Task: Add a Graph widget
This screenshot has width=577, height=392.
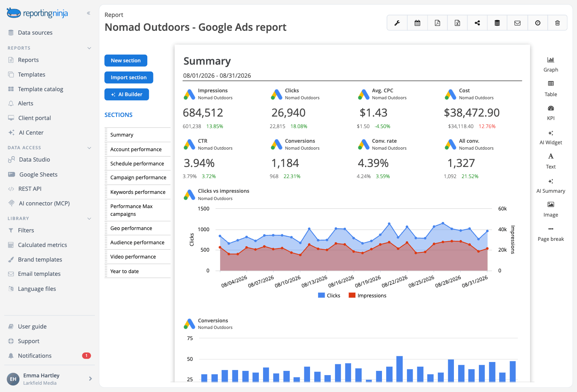Action: click(x=551, y=64)
